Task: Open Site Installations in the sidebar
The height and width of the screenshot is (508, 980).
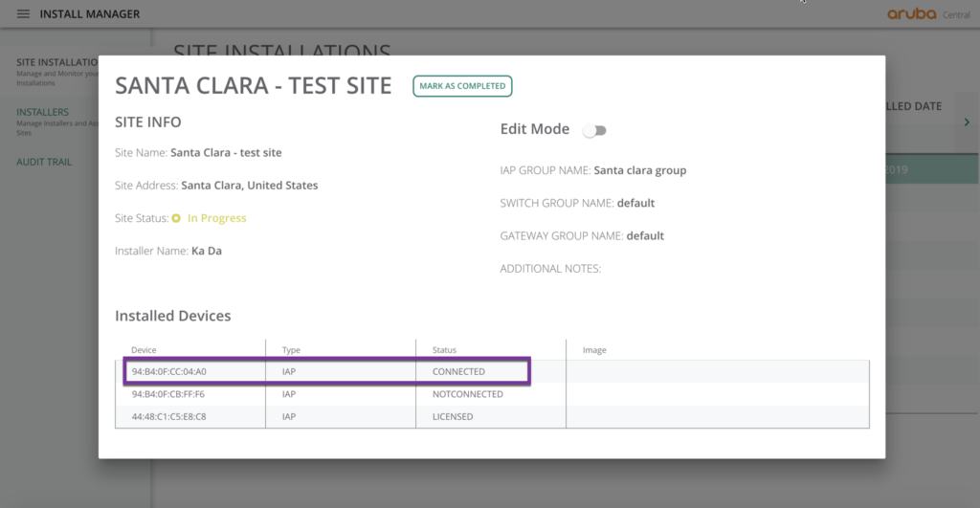Action: point(57,62)
